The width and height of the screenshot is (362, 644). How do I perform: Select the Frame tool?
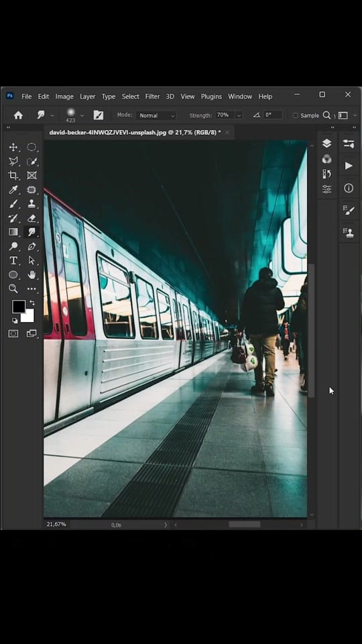pyautogui.click(x=32, y=175)
